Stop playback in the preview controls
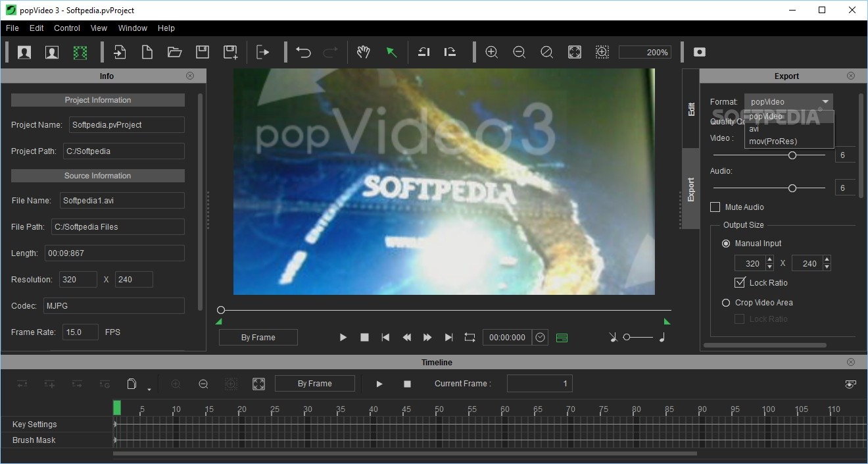 (364, 337)
